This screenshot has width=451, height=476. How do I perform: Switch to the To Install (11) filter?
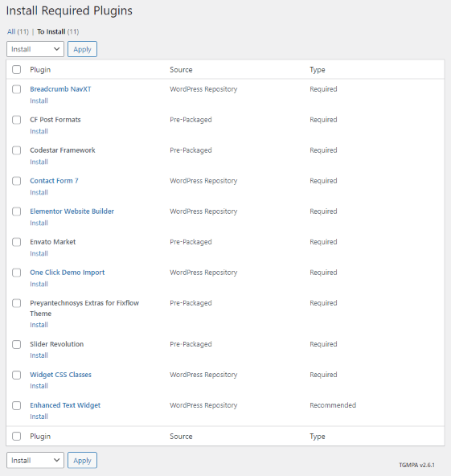pyautogui.click(x=58, y=31)
